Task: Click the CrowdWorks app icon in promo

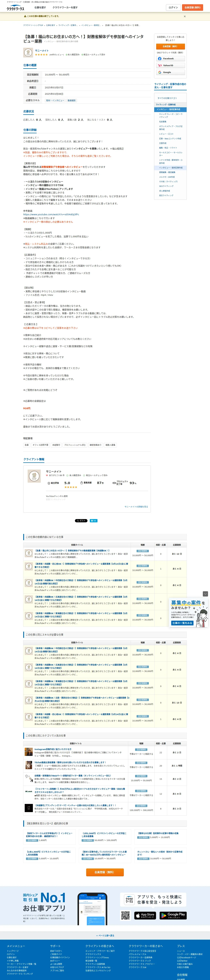Action: 129,900
